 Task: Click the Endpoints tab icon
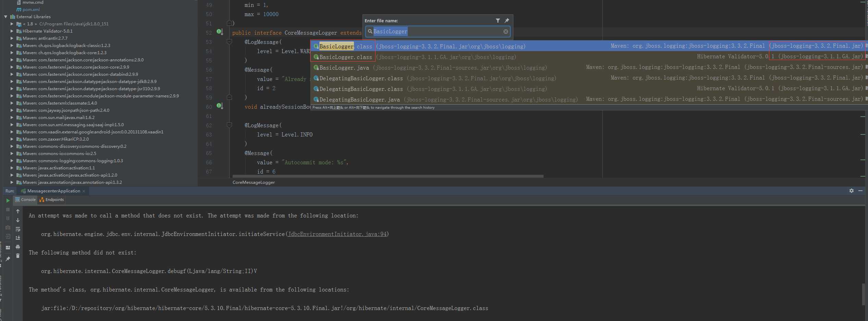[x=42, y=200]
